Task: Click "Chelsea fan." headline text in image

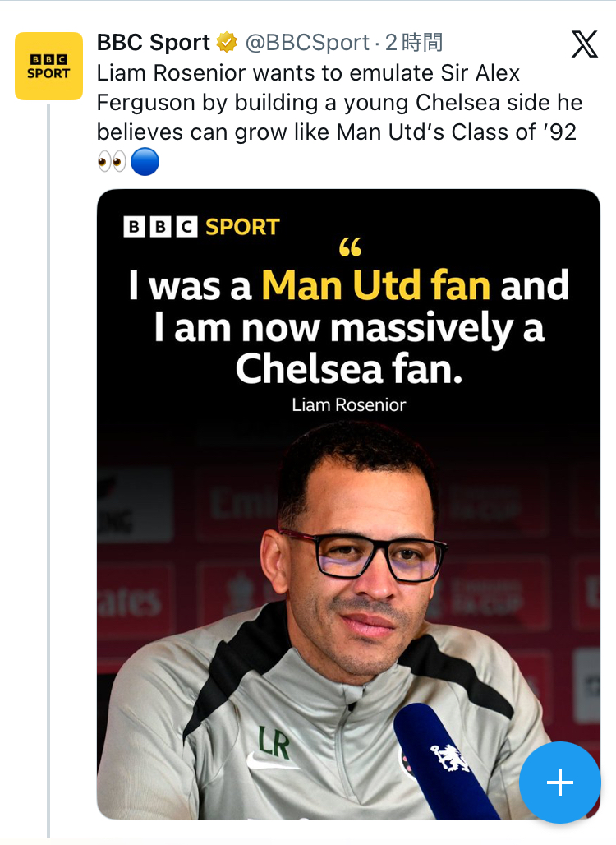Action: coord(349,368)
